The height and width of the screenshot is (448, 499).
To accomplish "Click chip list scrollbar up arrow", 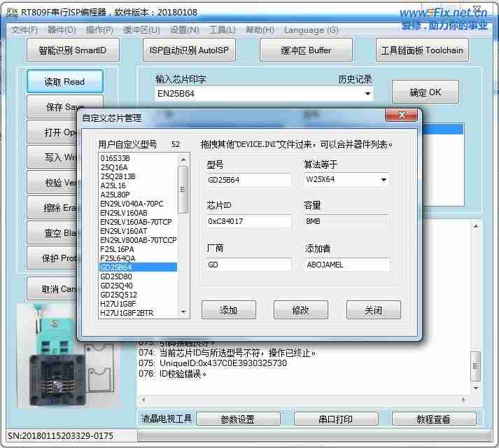I will point(183,159).
